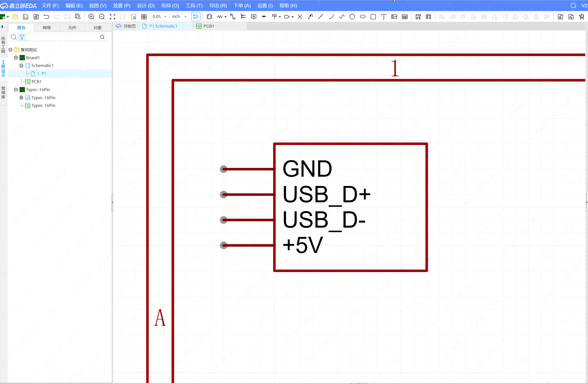Toggle the filter funnel in search panel
This screenshot has width=588, height=384.
(x=22, y=37)
